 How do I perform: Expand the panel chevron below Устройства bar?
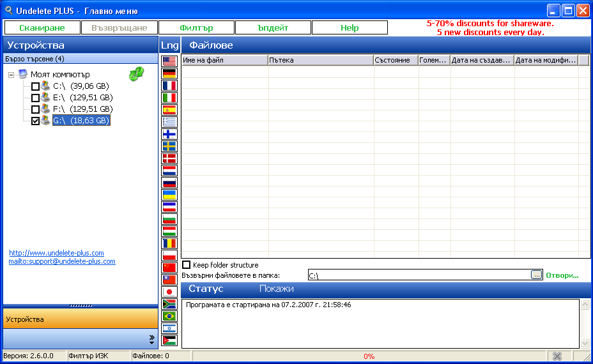(x=151, y=340)
